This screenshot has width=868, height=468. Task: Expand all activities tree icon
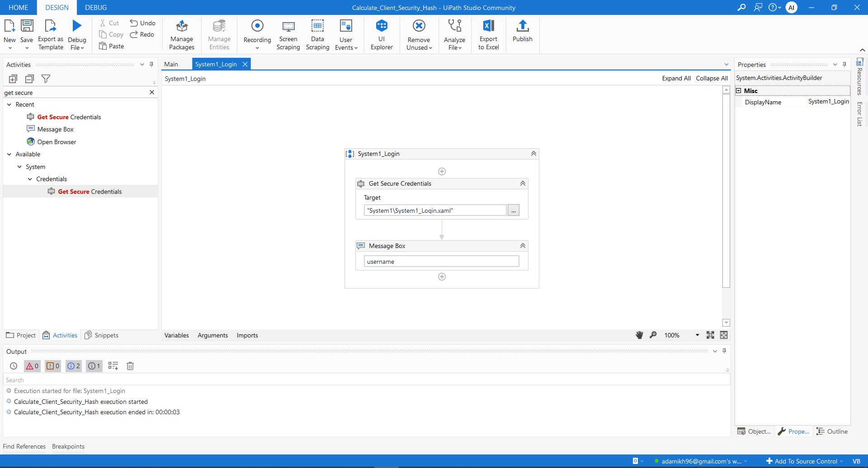tap(13, 79)
